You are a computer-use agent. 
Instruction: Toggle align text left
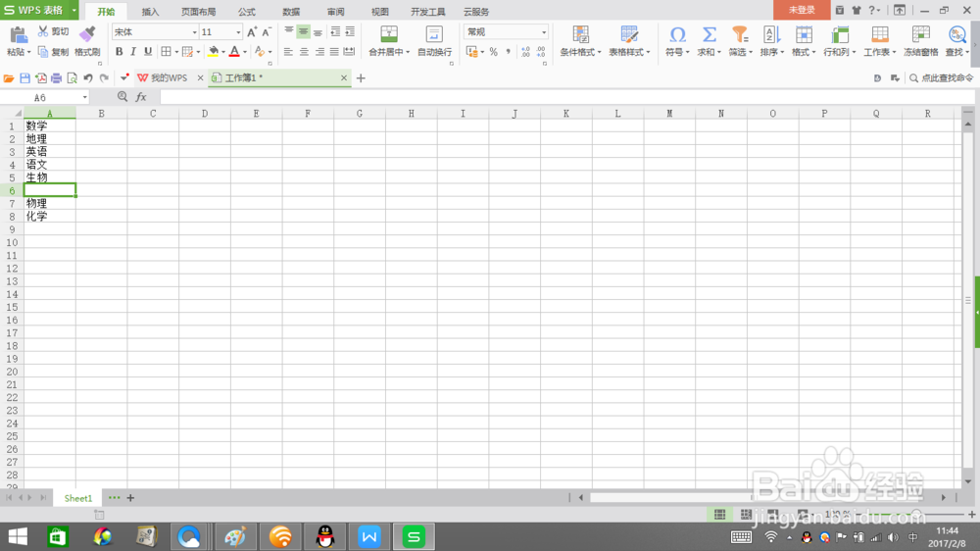coord(288,52)
